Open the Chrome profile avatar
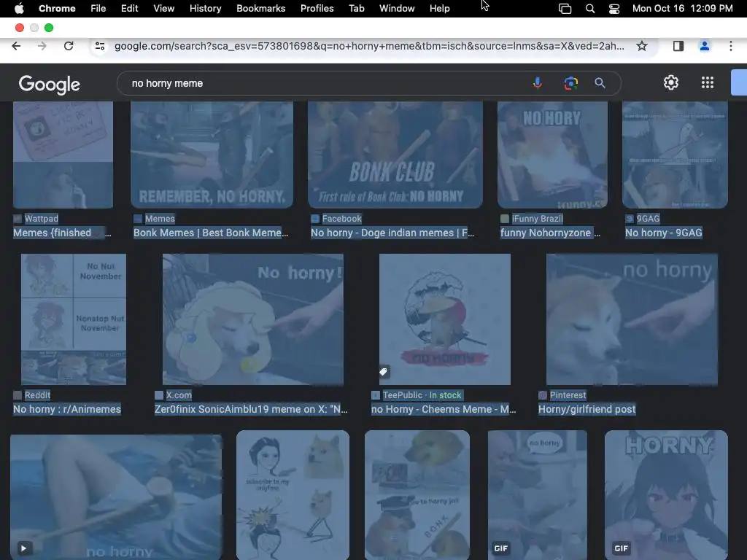Image resolution: width=747 pixels, height=560 pixels. [x=705, y=46]
